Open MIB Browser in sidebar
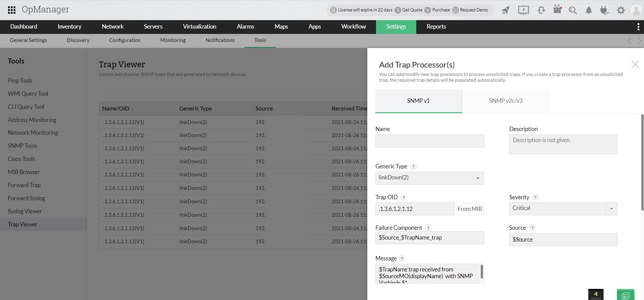The height and width of the screenshot is (300, 644). (x=24, y=172)
